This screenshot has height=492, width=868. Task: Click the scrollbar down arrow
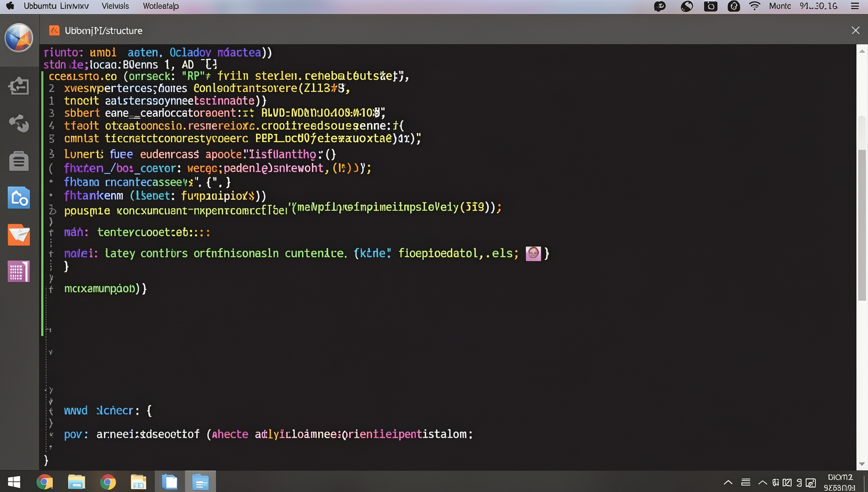(x=862, y=464)
